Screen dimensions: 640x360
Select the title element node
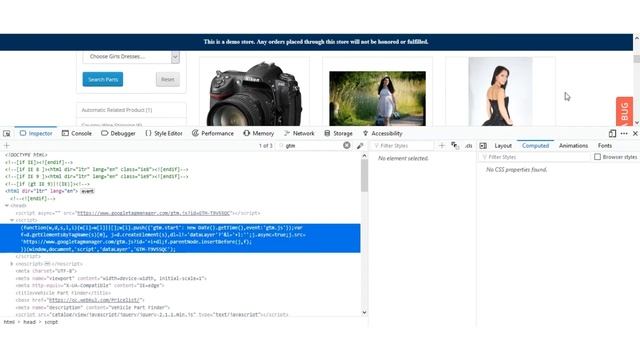pos(63,293)
